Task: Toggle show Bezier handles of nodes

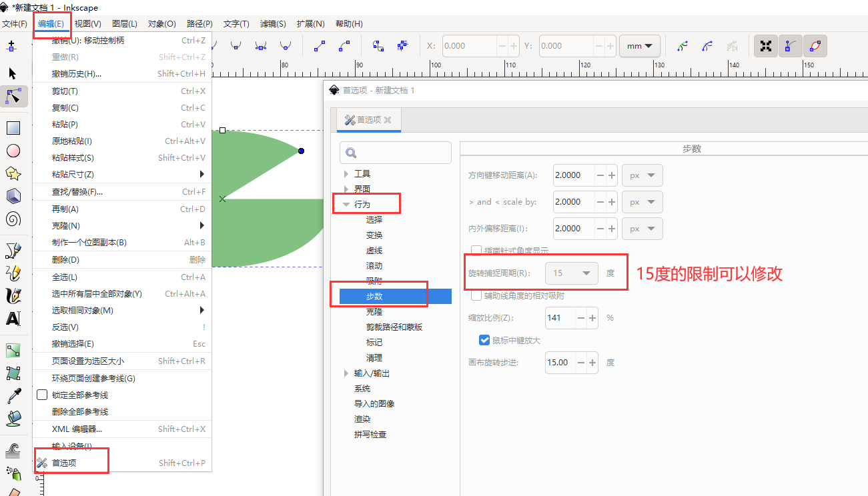Action: click(x=791, y=46)
